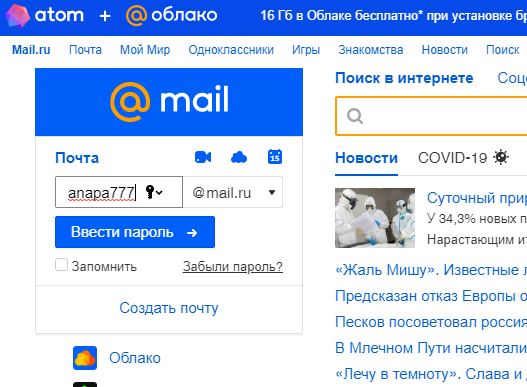Open the «Жаль Мишу» headline

click(x=431, y=270)
